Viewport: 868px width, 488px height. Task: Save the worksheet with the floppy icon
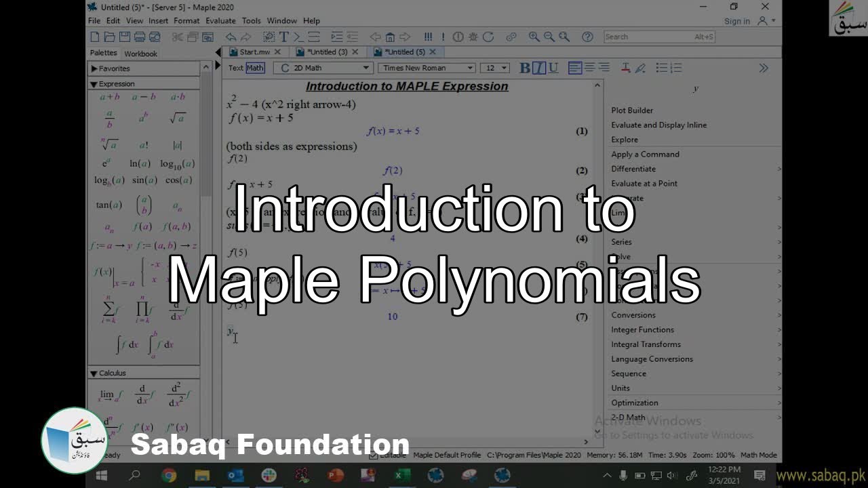(125, 37)
